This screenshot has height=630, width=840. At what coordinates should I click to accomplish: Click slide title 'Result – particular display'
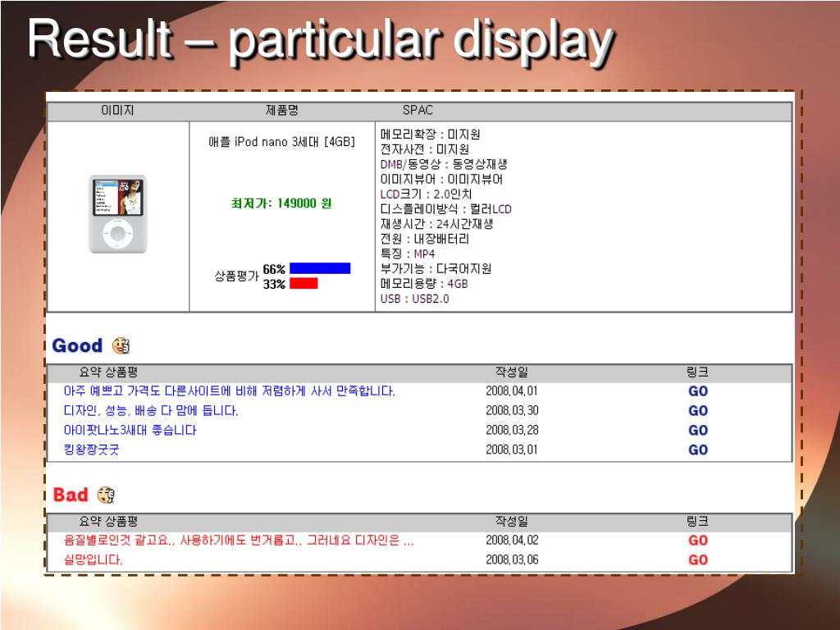pos(321,40)
